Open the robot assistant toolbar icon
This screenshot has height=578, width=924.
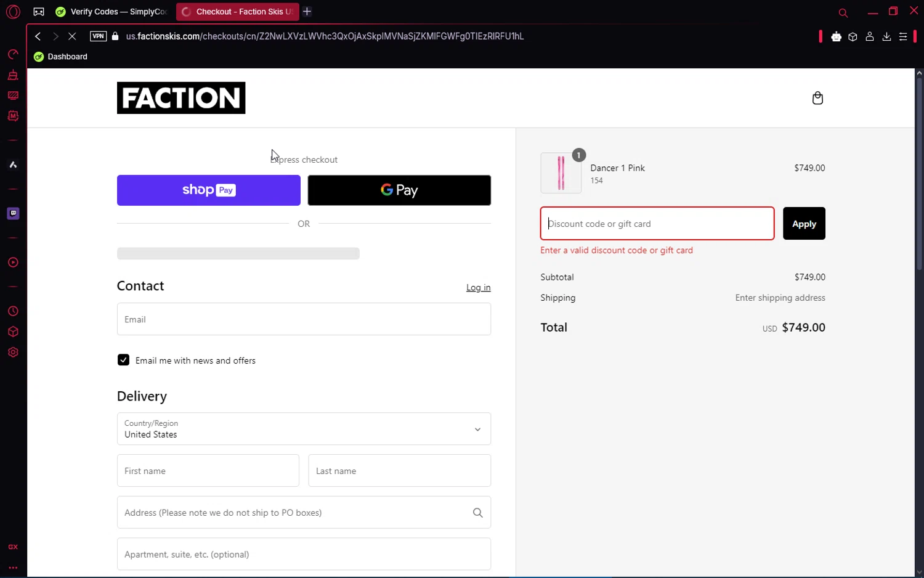point(836,37)
